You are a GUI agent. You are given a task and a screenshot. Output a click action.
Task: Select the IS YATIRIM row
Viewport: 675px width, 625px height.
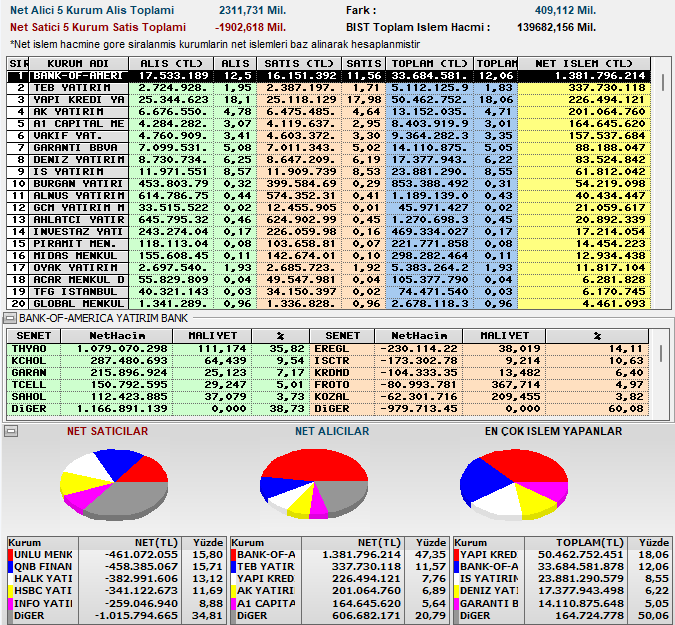(x=328, y=172)
